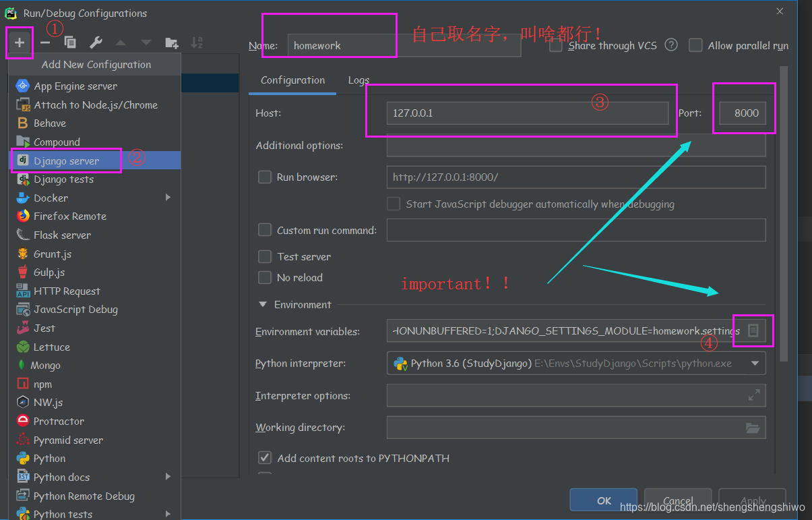Image resolution: width=812 pixels, height=520 pixels.
Task: Click the Cancel button
Action: tap(678, 500)
